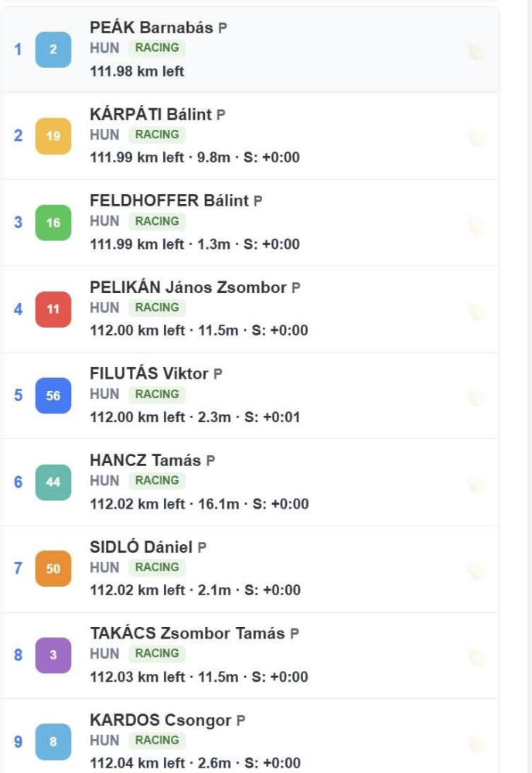Toggle the faint favorite icon for KÁRPÁTI Bálint
The width and height of the screenshot is (532, 773).
tap(476, 138)
